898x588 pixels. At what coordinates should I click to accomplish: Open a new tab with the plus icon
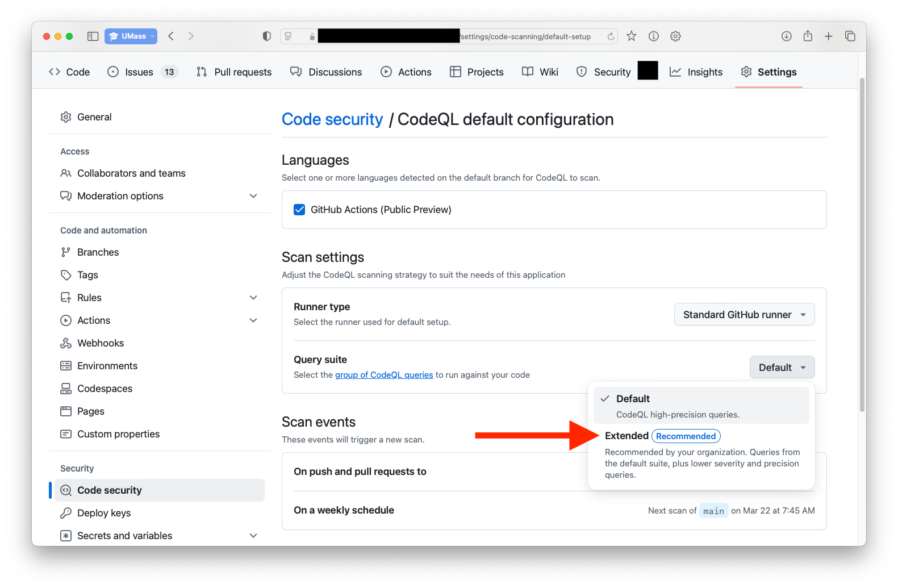click(x=829, y=36)
